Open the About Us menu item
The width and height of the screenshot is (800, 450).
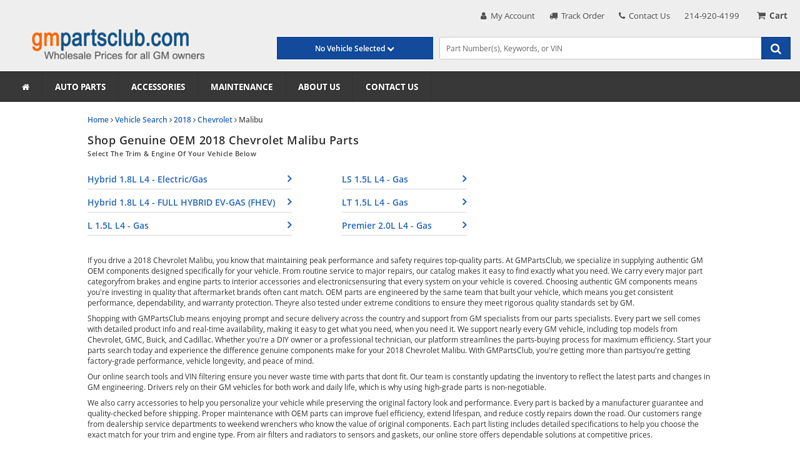[x=319, y=87]
